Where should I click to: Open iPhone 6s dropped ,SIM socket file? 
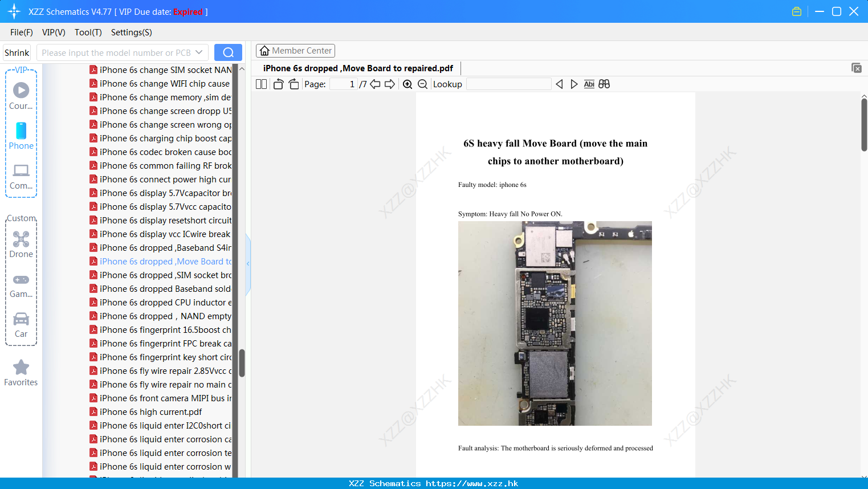(160, 275)
